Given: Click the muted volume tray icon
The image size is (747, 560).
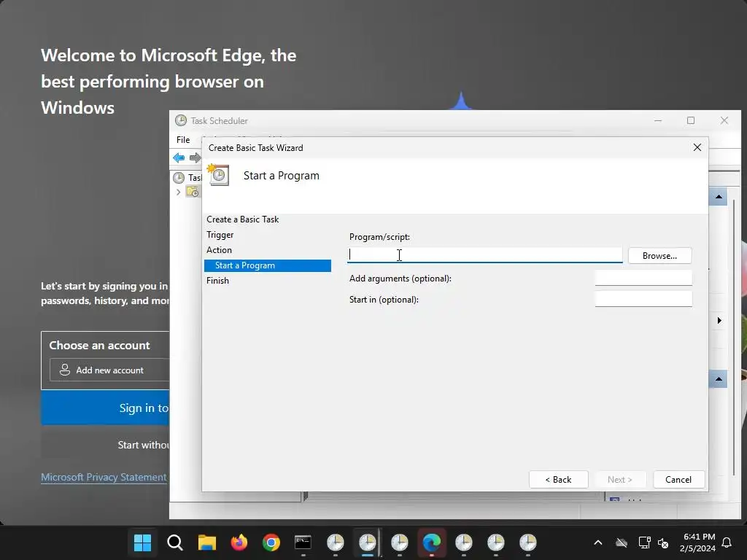Looking at the screenshot, I should [662, 542].
